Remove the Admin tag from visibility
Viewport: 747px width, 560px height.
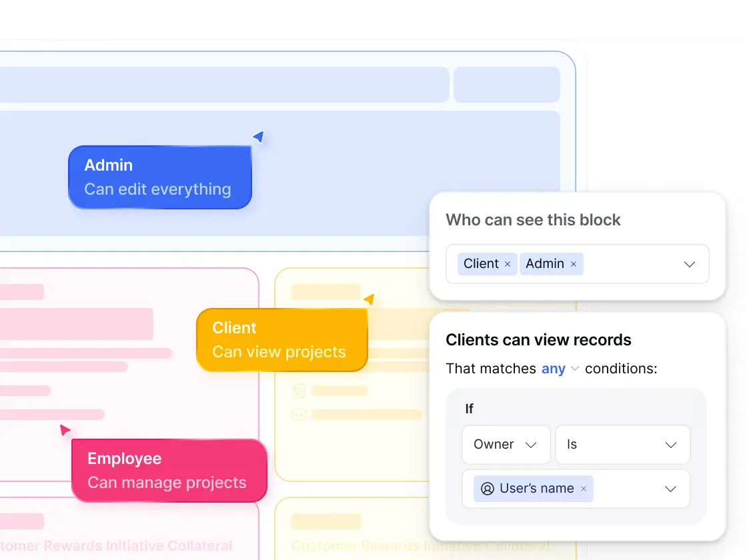point(574,264)
